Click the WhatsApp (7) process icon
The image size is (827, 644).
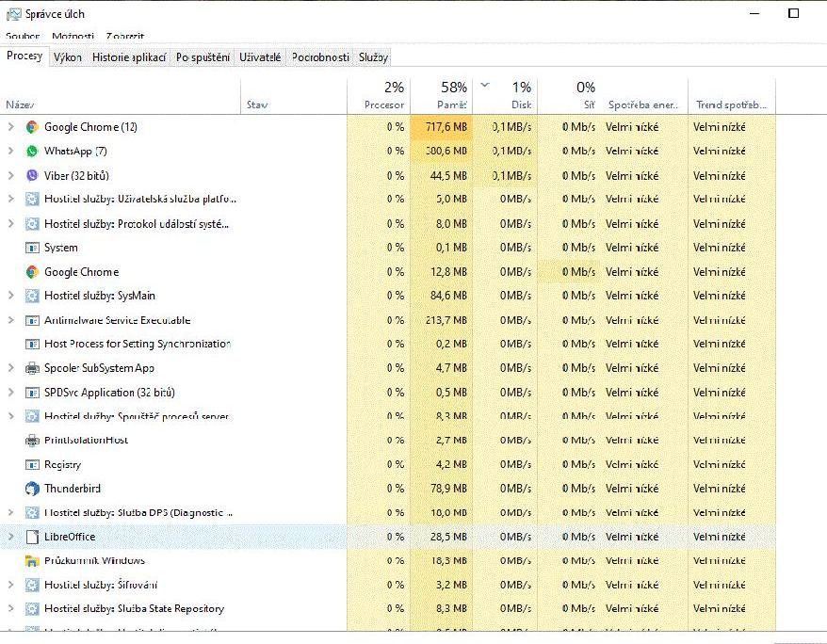(32, 152)
